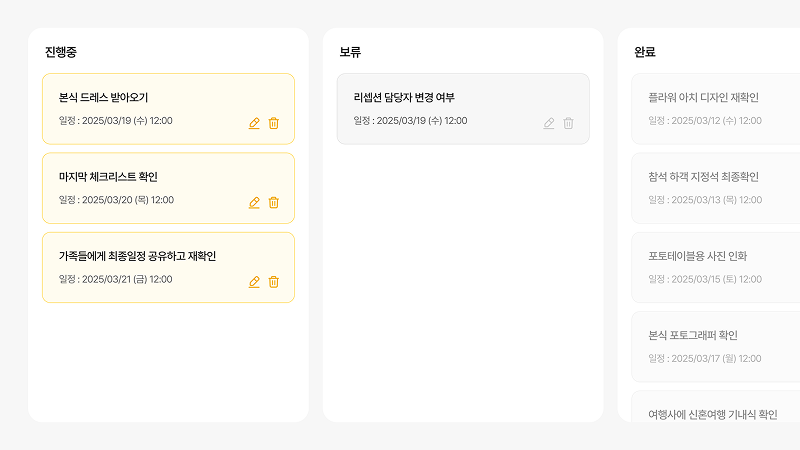Select completed task 참석 하객 지정석 최종확인
The height and width of the screenshot is (450, 800).
(x=716, y=188)
